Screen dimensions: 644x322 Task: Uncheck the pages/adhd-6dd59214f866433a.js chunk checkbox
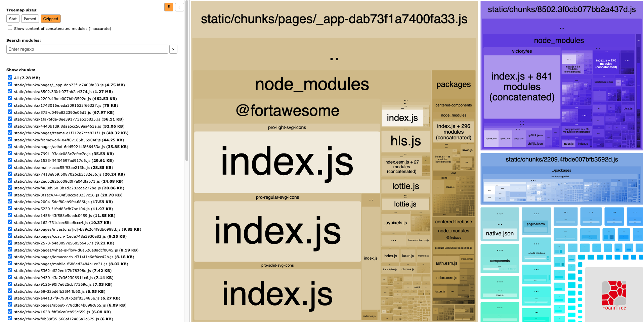tap(10, 146)
